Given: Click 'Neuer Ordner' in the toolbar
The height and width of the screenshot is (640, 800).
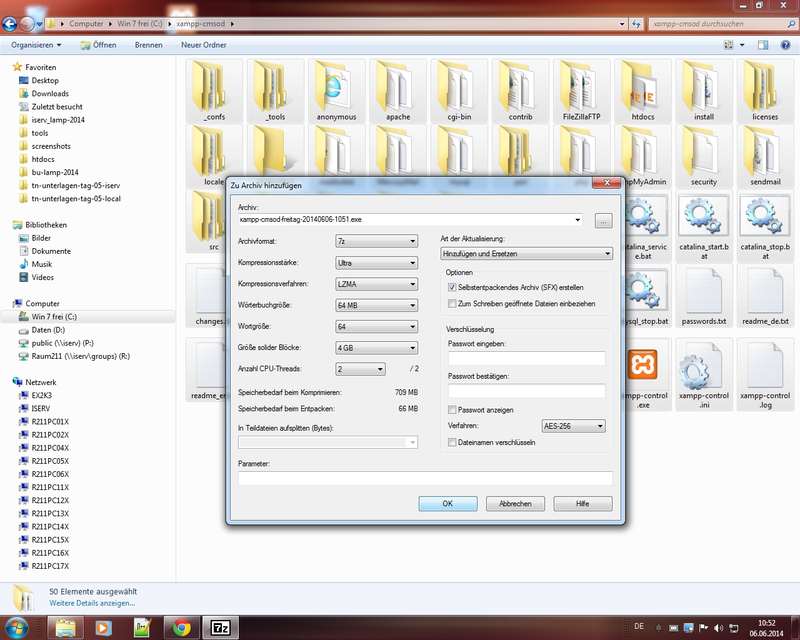Looking at the screenshot, I should (203, 45).
